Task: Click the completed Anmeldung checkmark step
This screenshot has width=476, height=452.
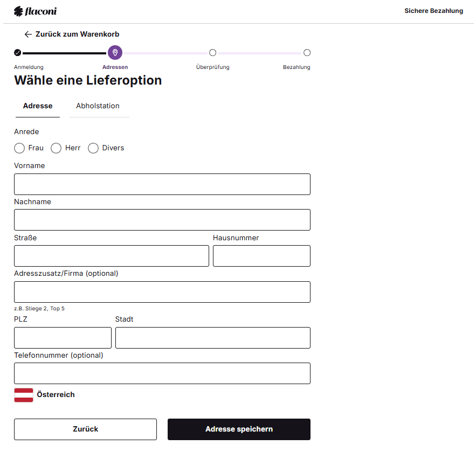Action: click(x=18, y=53)
